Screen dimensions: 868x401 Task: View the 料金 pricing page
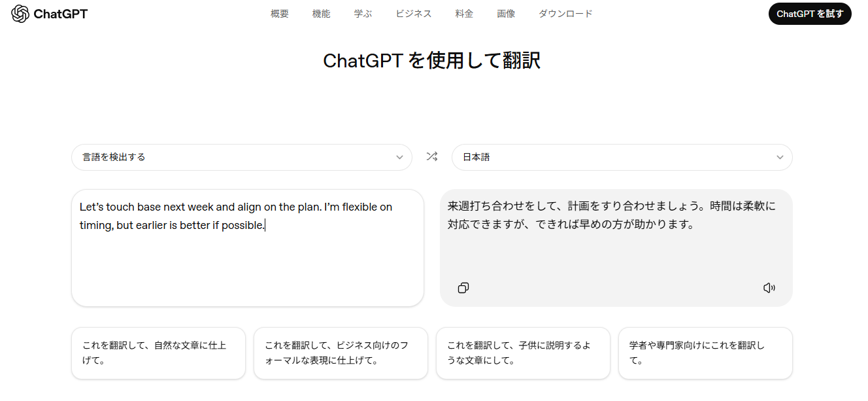(x=464, y=14)
